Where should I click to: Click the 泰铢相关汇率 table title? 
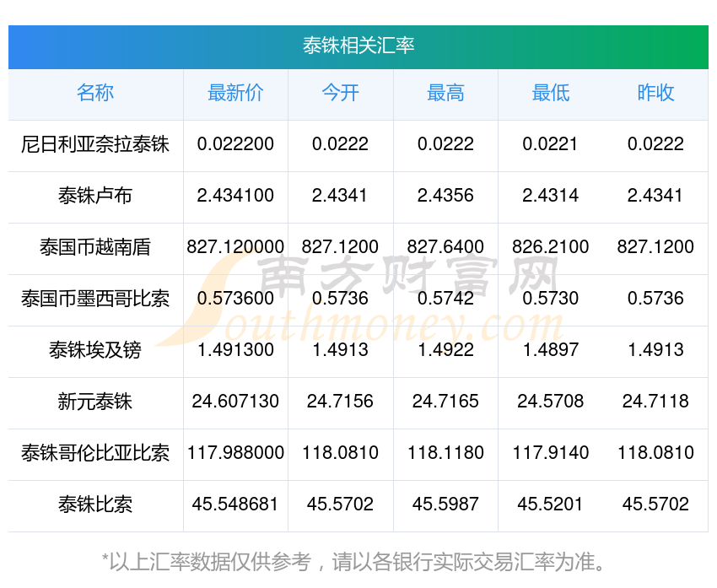pos(358,46)
